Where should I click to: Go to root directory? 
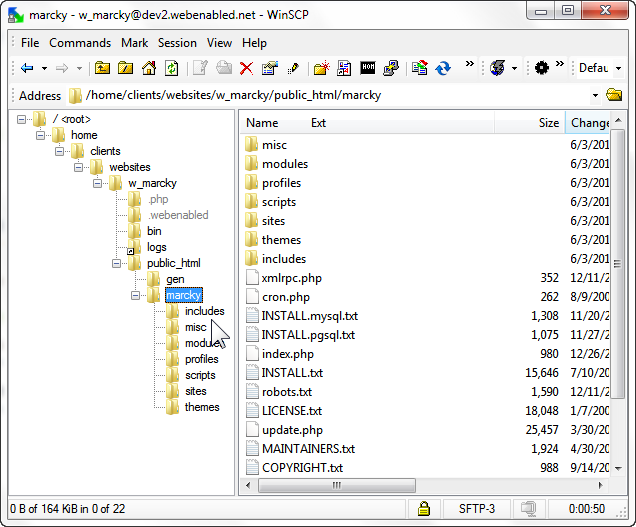126,68
